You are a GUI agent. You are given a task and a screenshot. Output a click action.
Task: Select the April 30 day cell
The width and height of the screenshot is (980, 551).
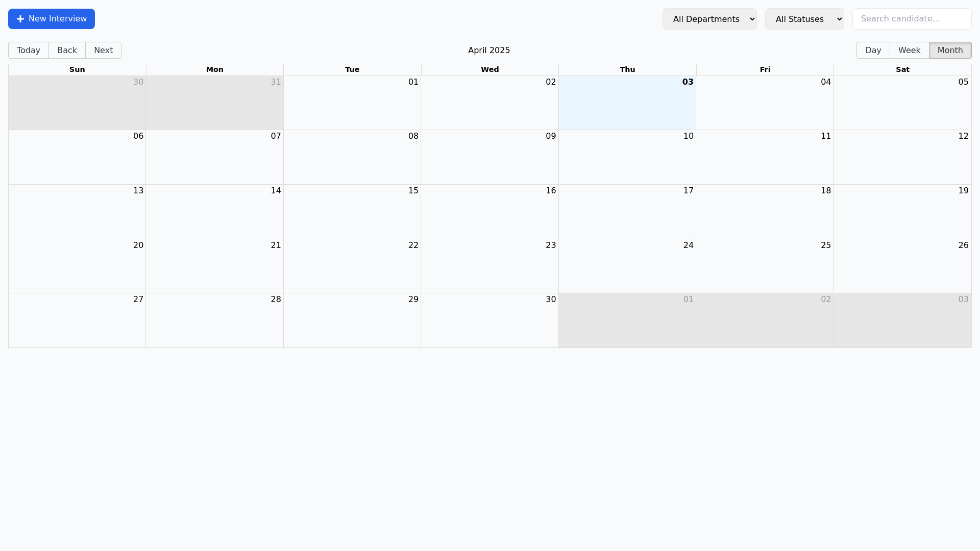point(489,321)
